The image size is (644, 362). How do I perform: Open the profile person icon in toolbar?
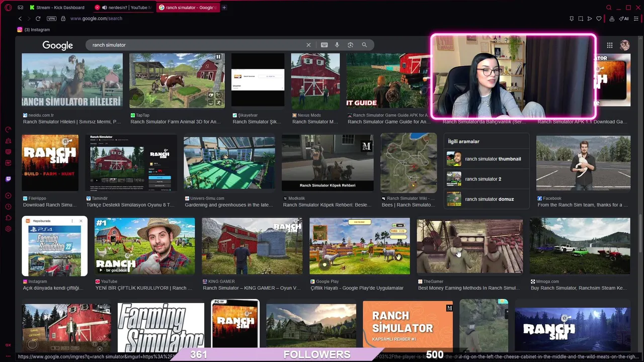tap(612, 19)
